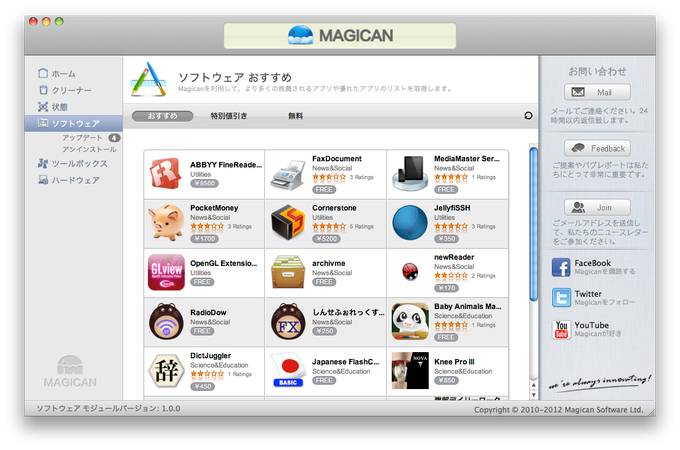This screenshot has width=680, height=450.
Task: Switch to the おすすめ tab
Action: (x=163, y=116)
